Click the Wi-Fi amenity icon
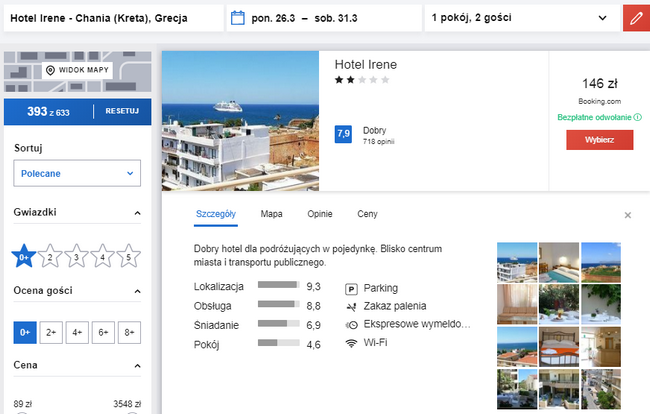Image resolution: width=650 pixels, height=414 pixels. coord(351,343)
